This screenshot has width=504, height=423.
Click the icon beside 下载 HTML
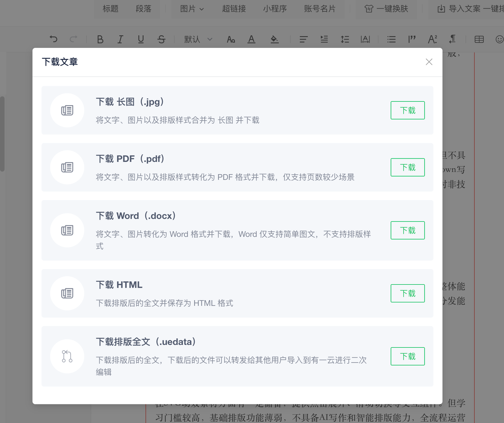(x=67, y=293)
